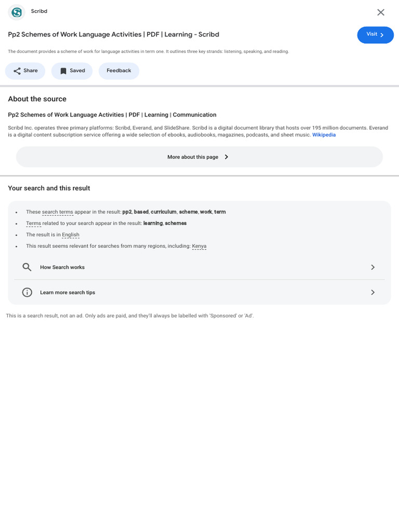The height and width of the screenshot is (532, 399).
Task: Expand the How Search works chevron
Action: (x=373, y=267)
